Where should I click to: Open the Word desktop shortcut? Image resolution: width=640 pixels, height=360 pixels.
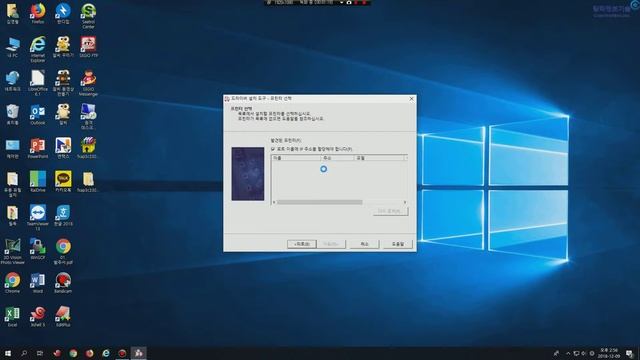pos(38,283)
